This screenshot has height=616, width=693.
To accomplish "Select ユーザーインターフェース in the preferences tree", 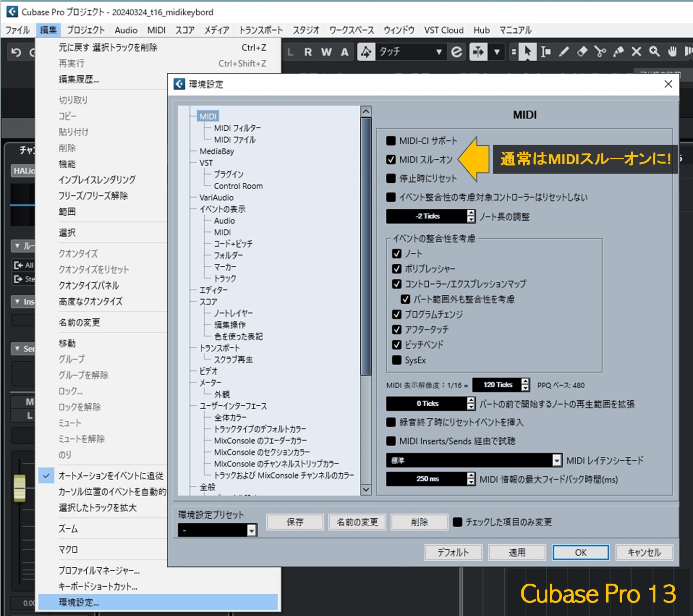I will [x=233, y=406].
